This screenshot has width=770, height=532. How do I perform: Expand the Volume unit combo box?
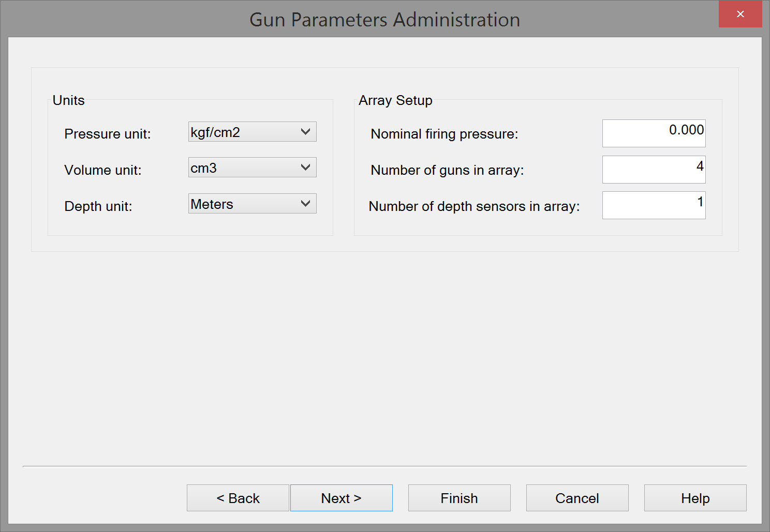(253, 168)
